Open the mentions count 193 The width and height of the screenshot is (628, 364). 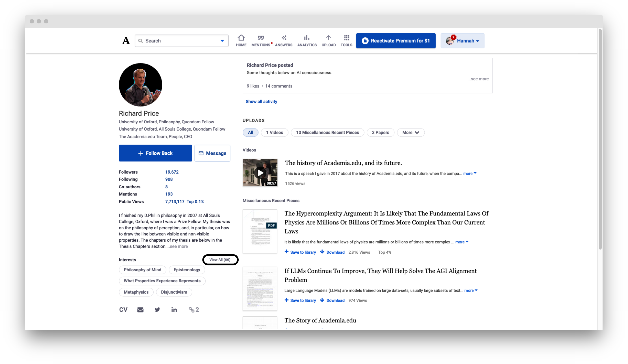pyautogui.click(x=169, y=194)
